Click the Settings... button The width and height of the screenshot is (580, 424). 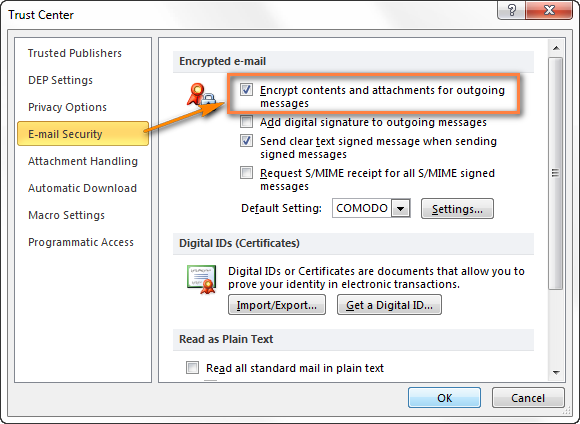(457, 209)
